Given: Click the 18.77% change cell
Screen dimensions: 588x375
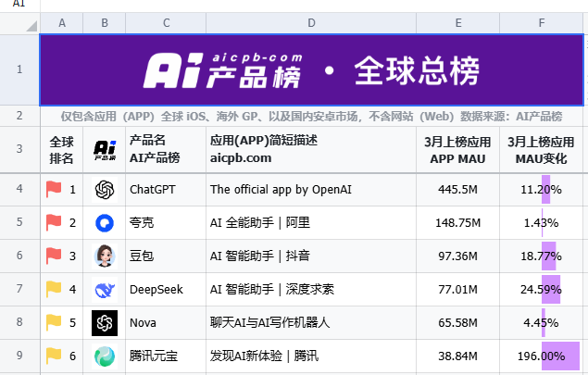Looking at the screenshot, I should 541,256.
